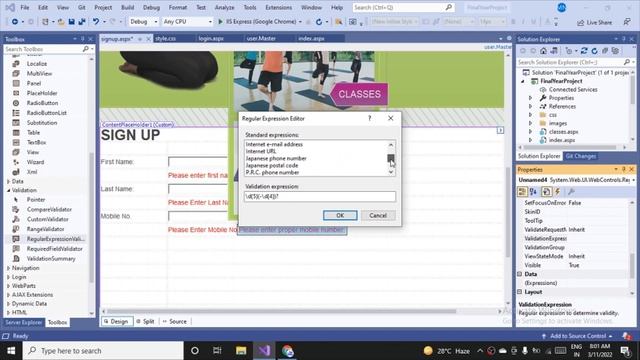This screenshot has width=640, height=360.
Task: Open the Edit menu
Action: point(42,7)
